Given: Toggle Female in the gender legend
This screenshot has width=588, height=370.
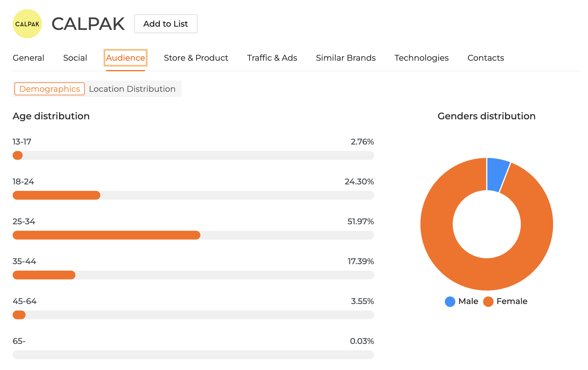Looking at the screenshot, I should coord(505,301).
